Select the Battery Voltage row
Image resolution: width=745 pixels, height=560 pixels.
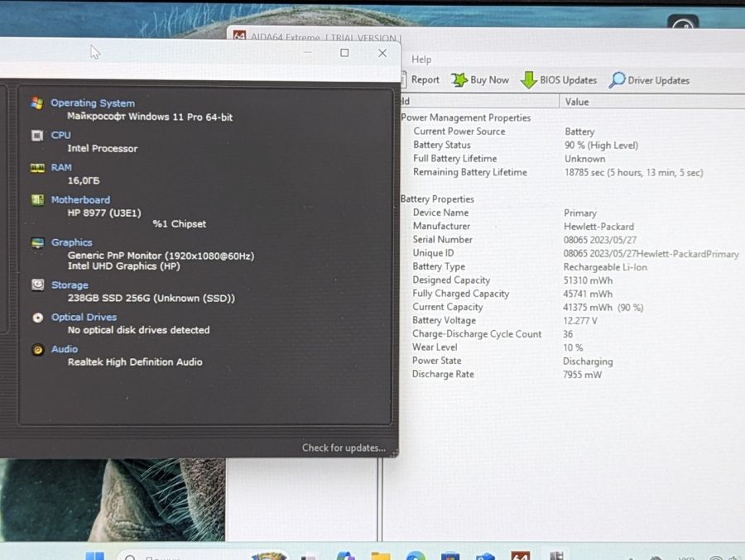(573, 321)
